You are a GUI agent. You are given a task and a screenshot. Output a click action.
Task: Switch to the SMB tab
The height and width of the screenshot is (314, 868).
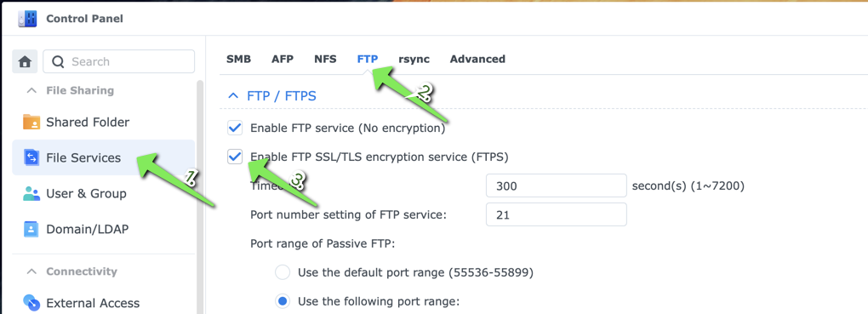[238, 59]
